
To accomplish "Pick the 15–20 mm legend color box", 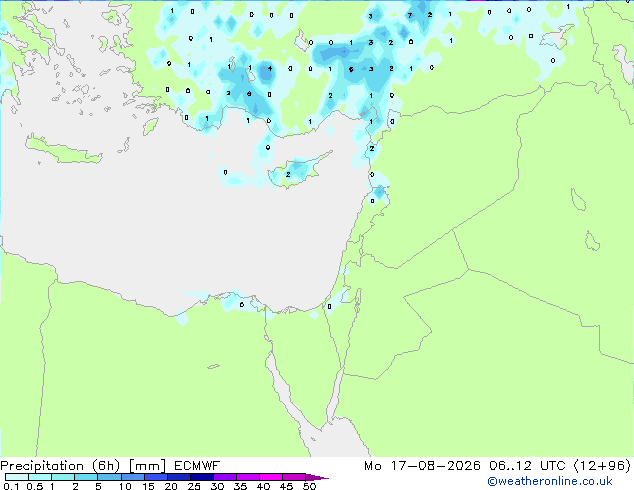I will [155, 477].
